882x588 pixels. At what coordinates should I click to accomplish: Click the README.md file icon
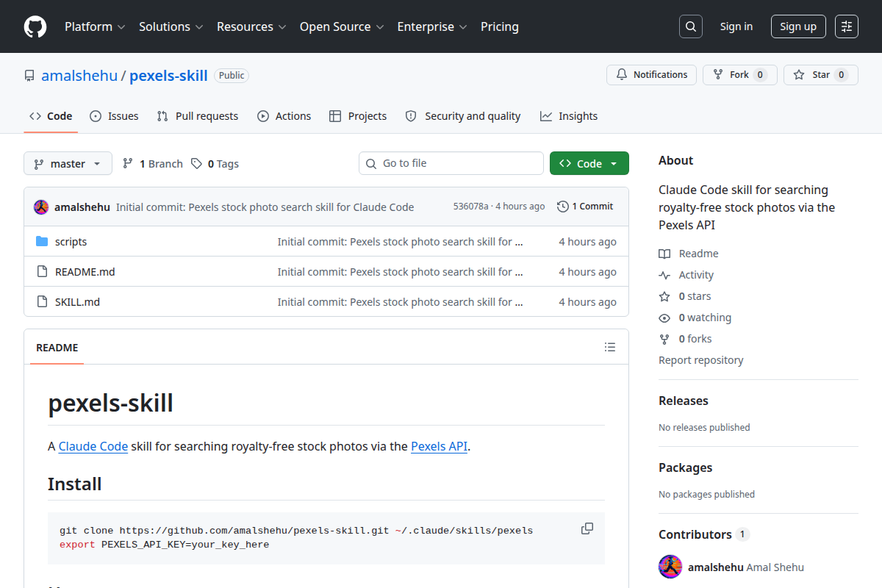(42, 272)
